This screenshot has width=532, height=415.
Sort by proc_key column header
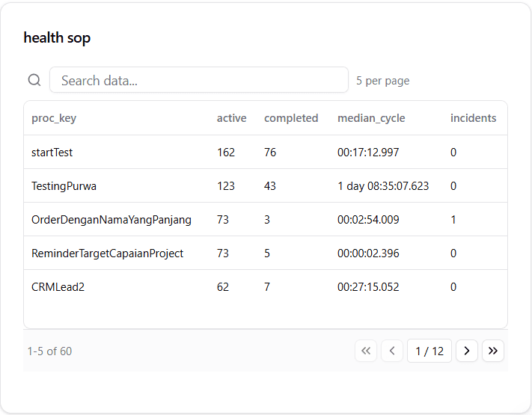(54, 118)
